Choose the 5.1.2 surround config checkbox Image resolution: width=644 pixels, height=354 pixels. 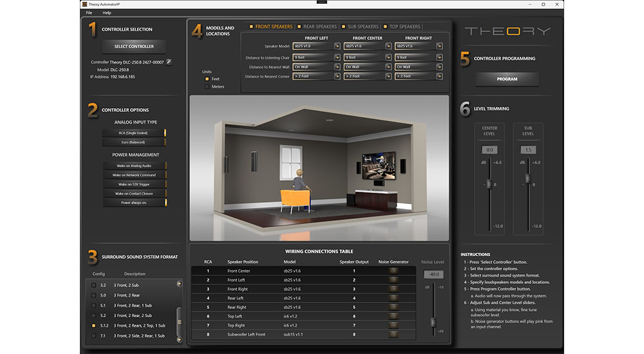93,326
